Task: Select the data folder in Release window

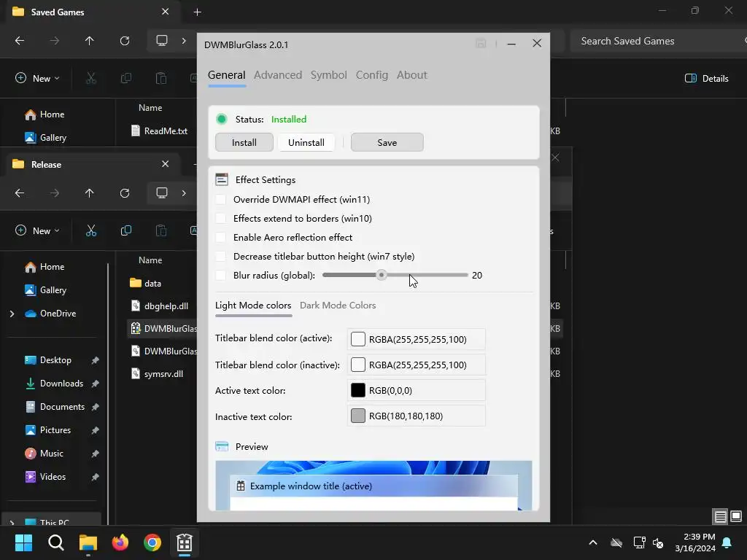Action: [146, 283]
